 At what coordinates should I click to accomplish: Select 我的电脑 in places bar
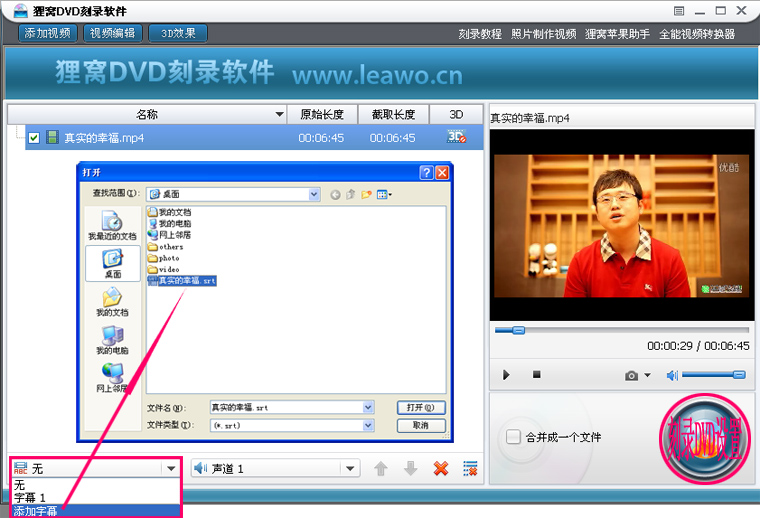pyautogui.click(x=112, y=340)
